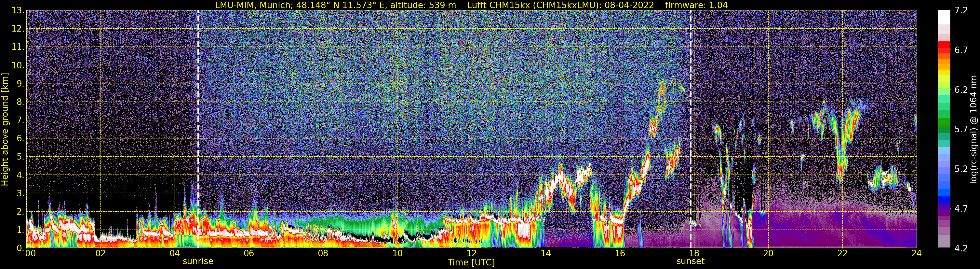The image size is (980, 269).
Task: Click the '20' time axis tick label
Action: [x=768, y=253]
